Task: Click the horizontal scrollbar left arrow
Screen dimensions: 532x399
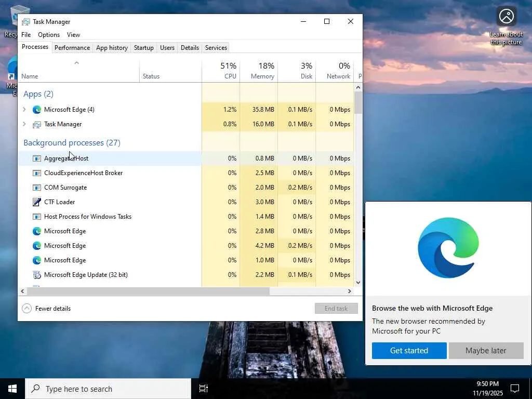Action: [22, 291]
